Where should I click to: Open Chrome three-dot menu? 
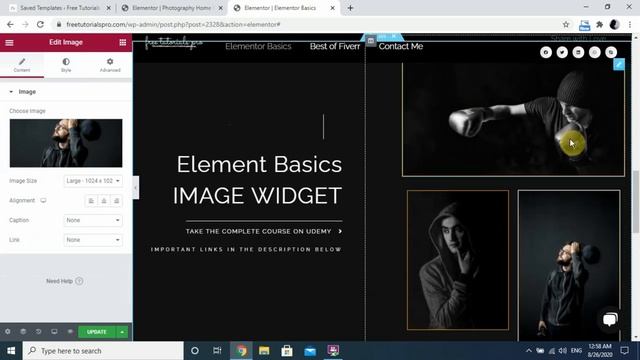point(630,24)
